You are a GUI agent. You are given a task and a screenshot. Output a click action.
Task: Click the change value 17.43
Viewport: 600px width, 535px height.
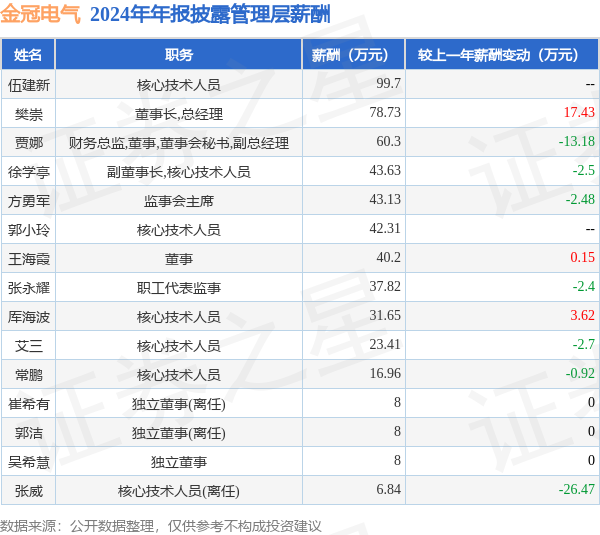579,112
